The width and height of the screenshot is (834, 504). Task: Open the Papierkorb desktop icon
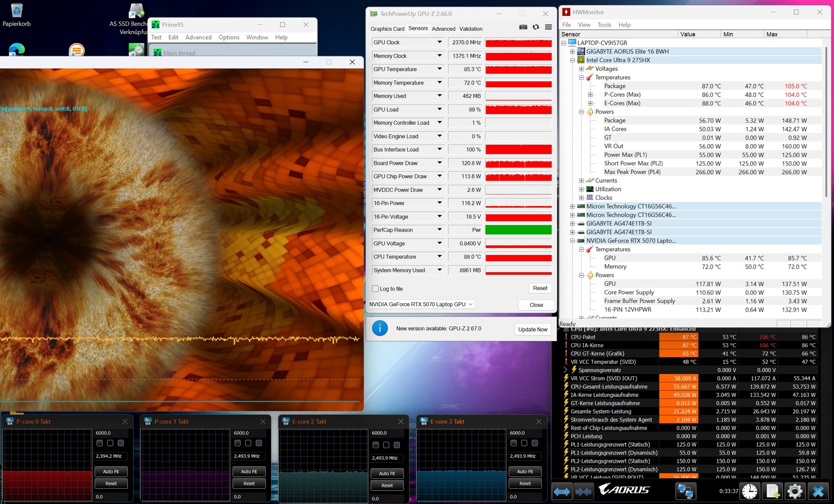(17, 14)
